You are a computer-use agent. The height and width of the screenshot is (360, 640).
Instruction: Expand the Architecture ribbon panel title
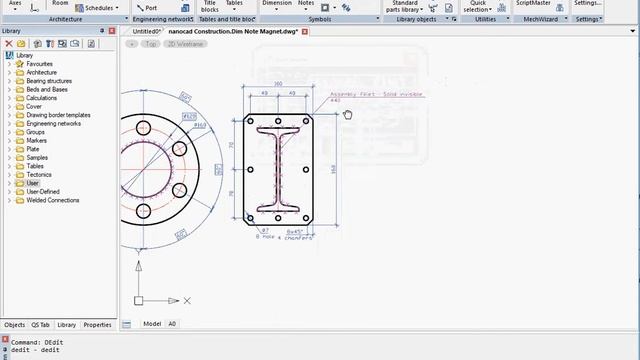[126, 19]
